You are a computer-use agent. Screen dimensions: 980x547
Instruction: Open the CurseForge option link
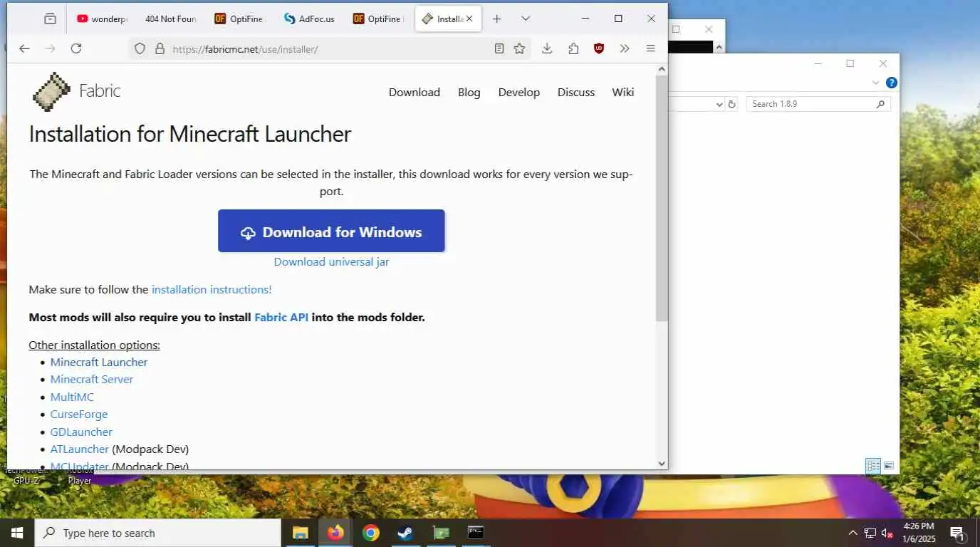[x=79, y=414]
